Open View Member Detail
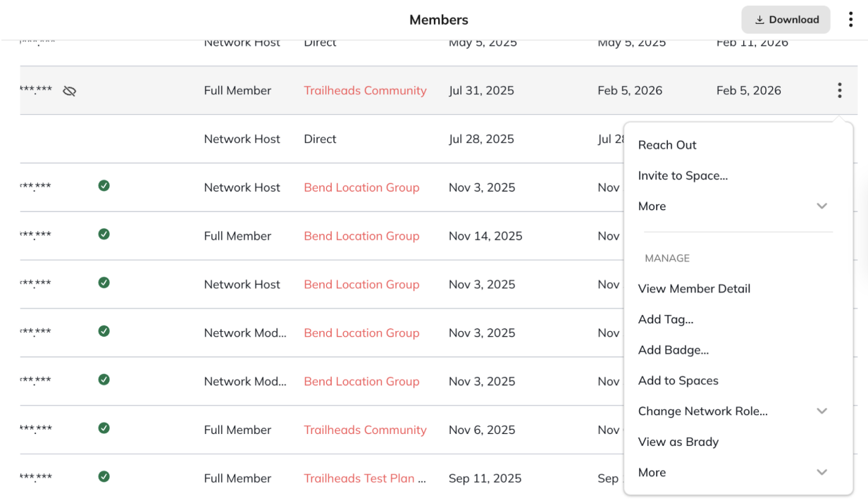The height and width of the screenshot is (503, 868). pos(694,289)
